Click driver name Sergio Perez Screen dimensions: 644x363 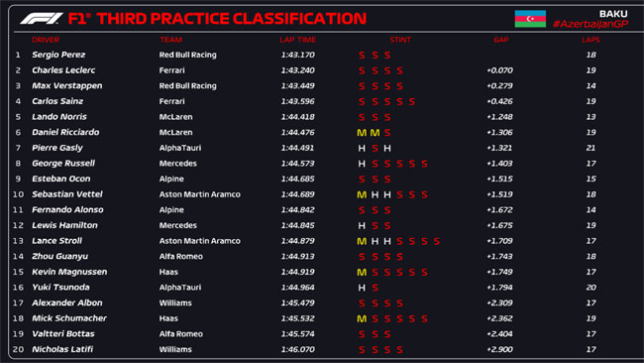point(58,55)
